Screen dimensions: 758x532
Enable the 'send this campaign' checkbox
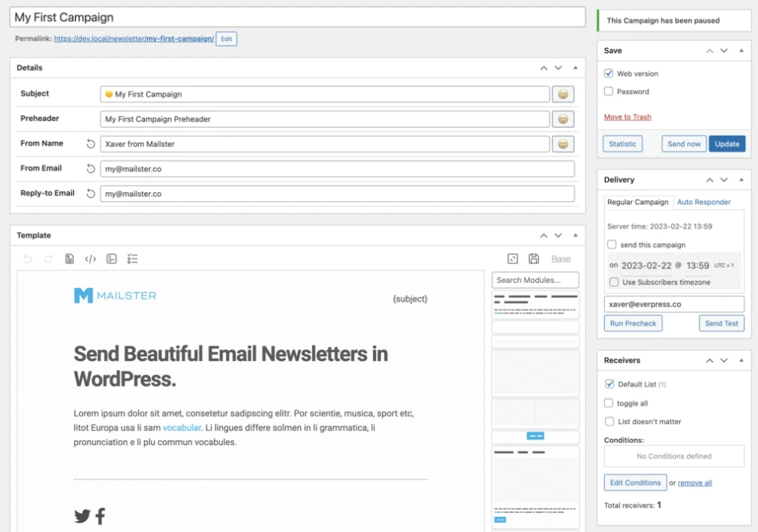612,245
